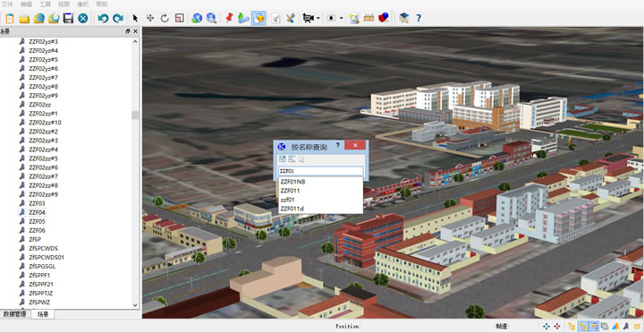Click the scene panel vertical scrollbar thumb
Image resolution: width=644 pixels, height=333 pixels.
point(135,115)
